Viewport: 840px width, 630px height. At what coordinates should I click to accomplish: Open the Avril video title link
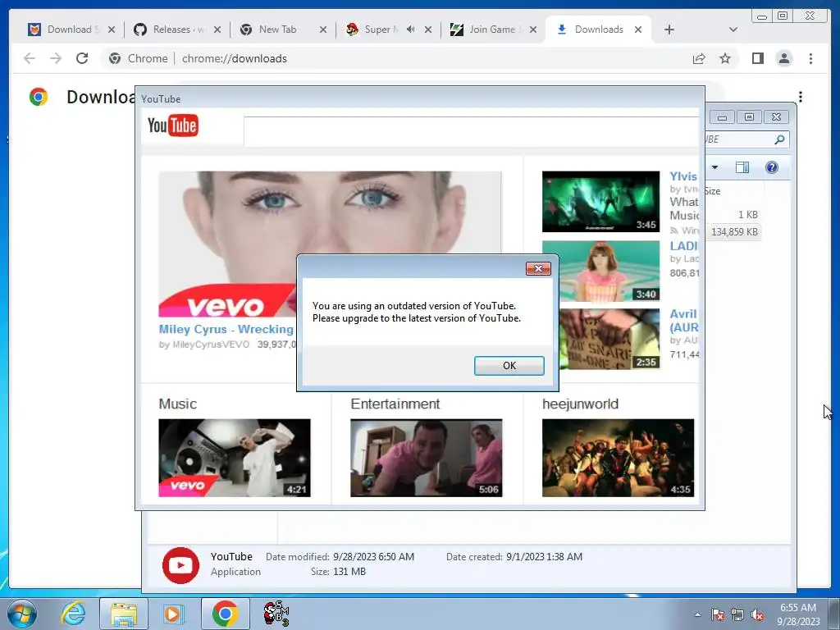(x=683, y=321)
